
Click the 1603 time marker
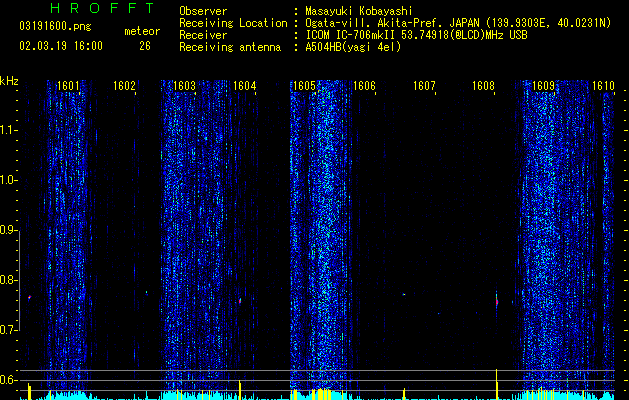coord(184,86)
